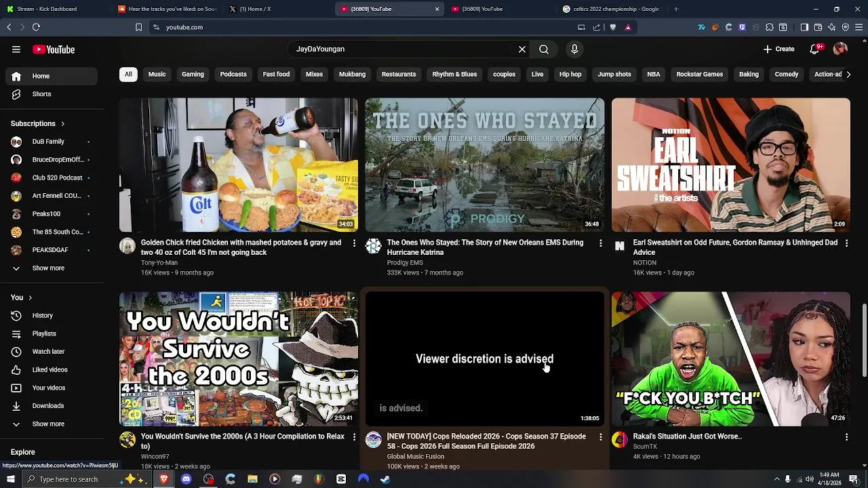This screenshot has height=488, width=868.
Task: Open options menu for You Wouldn't Survive video
Action: 354,437
